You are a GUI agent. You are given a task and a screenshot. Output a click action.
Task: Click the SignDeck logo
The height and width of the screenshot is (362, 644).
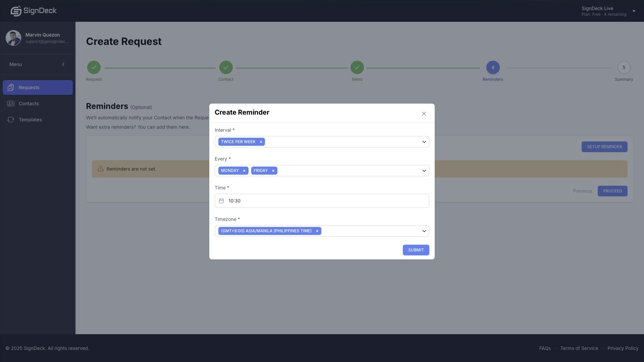[x=34, y=11]
